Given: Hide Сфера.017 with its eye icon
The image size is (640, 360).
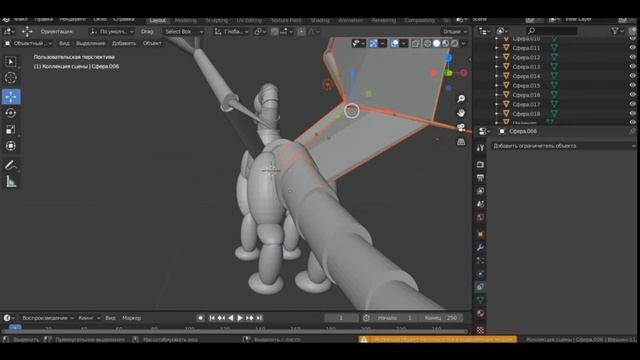Looking at the screenshot, I should coord(632,104).
